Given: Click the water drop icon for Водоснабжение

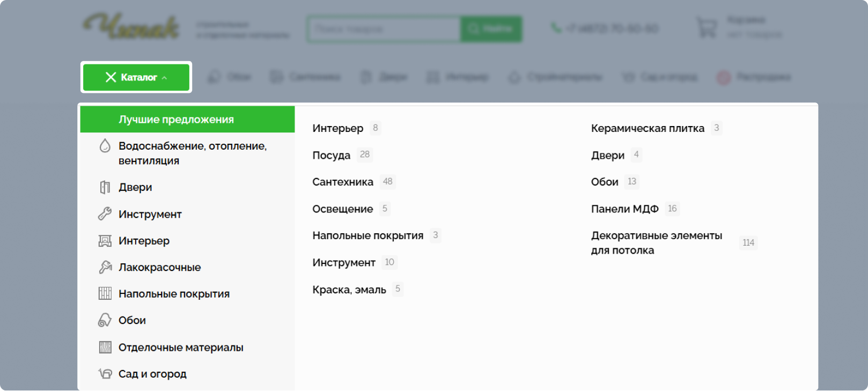Looking at the screenshot, I should 105,146.
